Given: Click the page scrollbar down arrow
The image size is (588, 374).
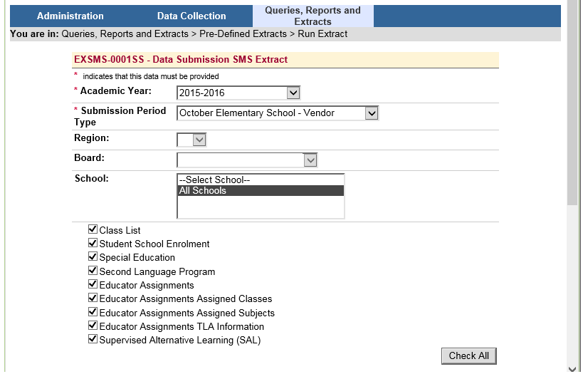Looking at the screenshot, I should [573, 367].
